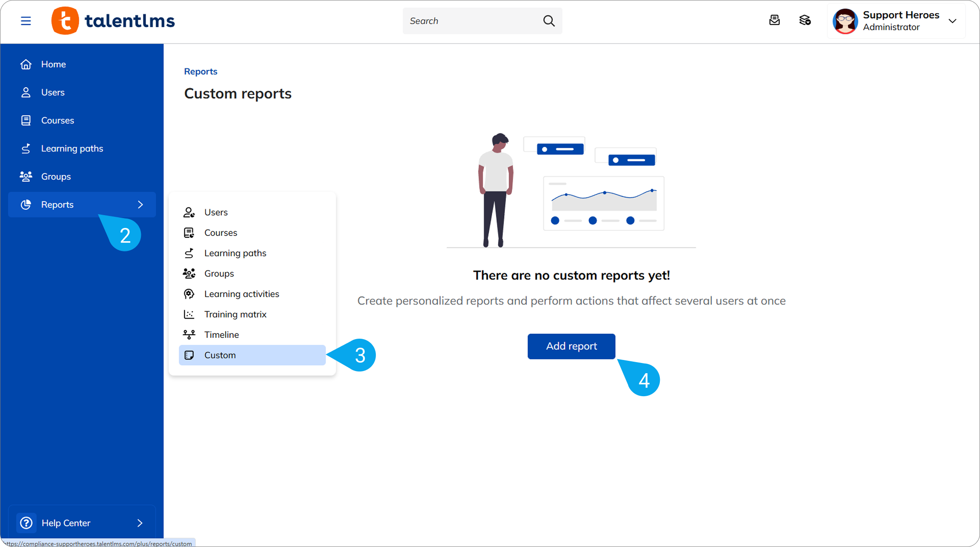Open Groups in the left sidebar
This screenshot has width=980, height=547.
coord(56,177)
